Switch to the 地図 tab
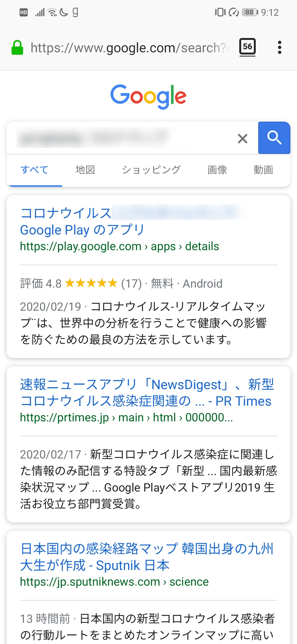Image resolution: width=297 pixels, height=644 pixels. 85,170
